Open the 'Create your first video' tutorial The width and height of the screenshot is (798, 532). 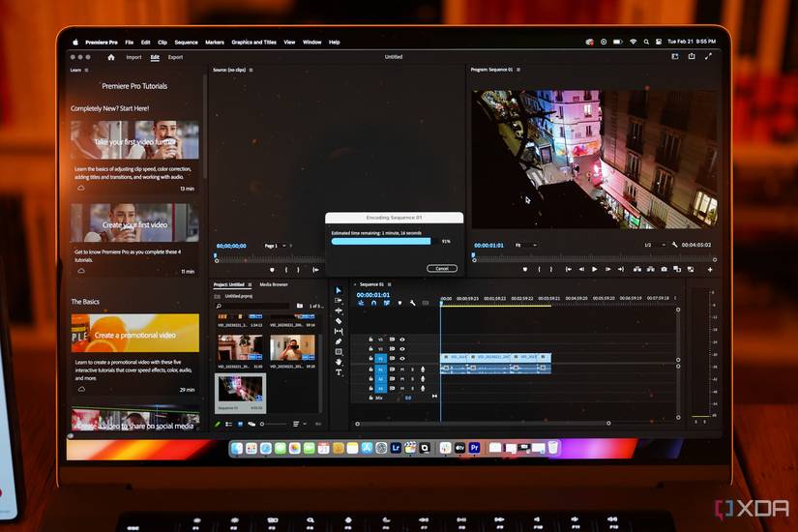134,223
